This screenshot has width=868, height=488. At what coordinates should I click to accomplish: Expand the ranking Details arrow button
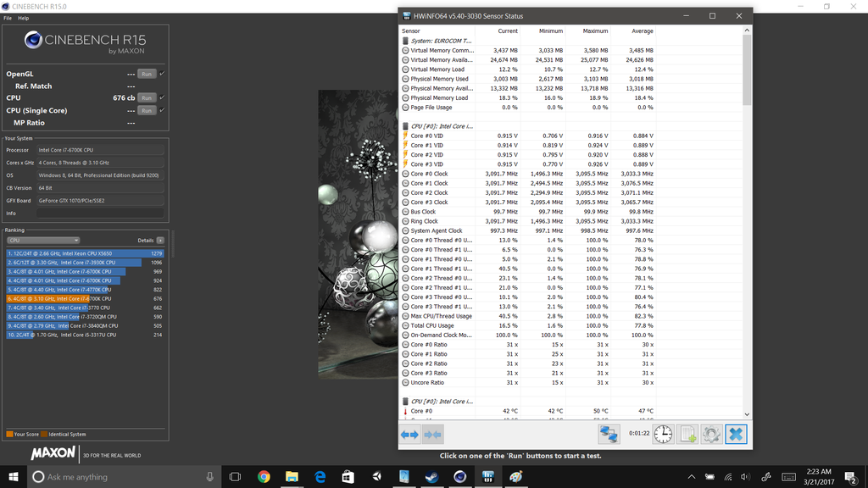pyautogui.click(x=160, y=240)
